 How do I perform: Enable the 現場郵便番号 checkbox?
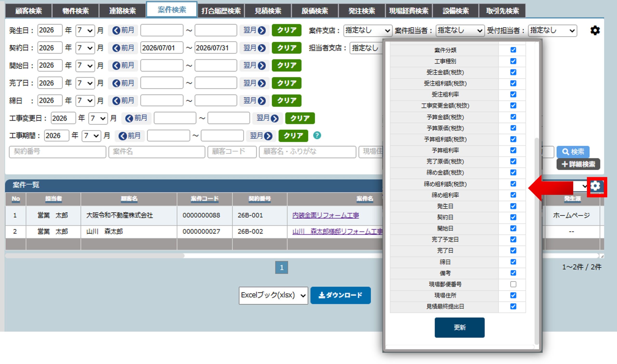(x=513, y=284)
